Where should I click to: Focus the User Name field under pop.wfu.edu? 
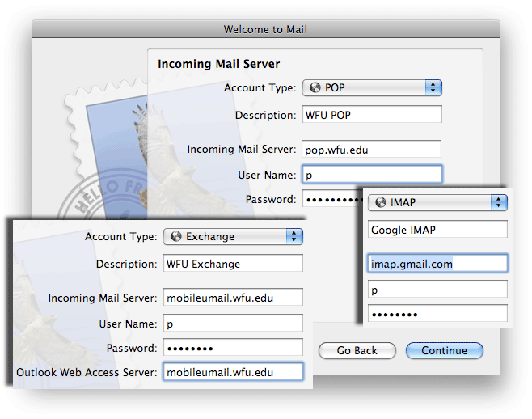pyautogui.click(x=372, y=175)
